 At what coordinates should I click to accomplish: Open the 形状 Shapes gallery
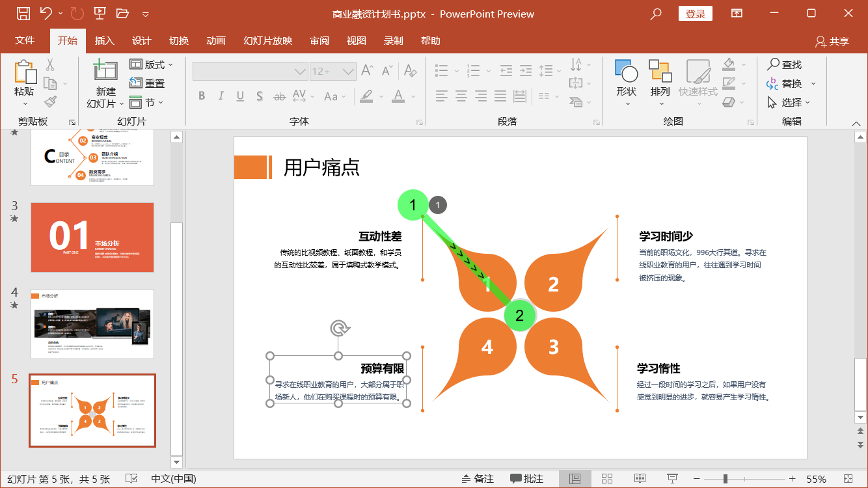click(626, 81)
